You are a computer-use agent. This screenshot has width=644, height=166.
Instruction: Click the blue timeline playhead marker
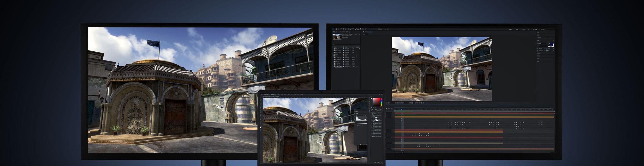402,109
